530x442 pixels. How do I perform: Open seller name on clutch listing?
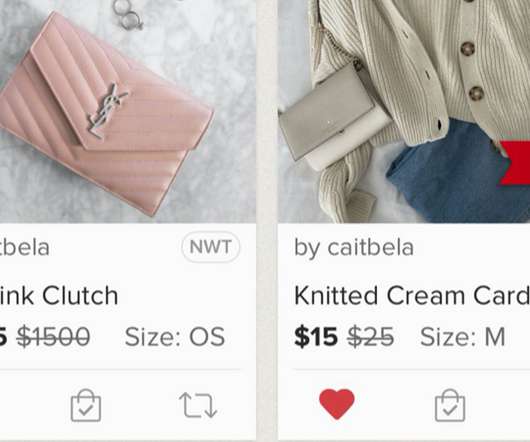pyautogui.click(x=25, y=248)
